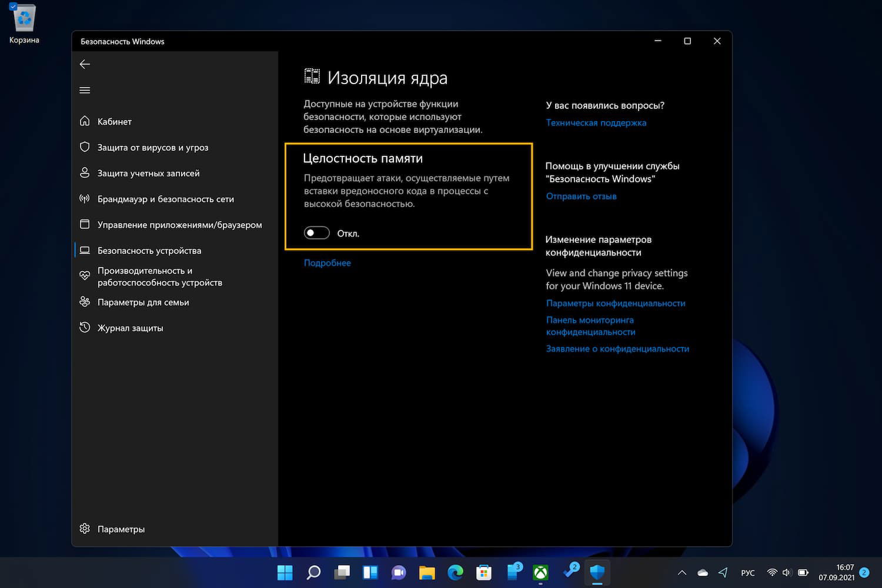Open the hamburger navigation menu

pyautogui.click(x=85, y=90)
